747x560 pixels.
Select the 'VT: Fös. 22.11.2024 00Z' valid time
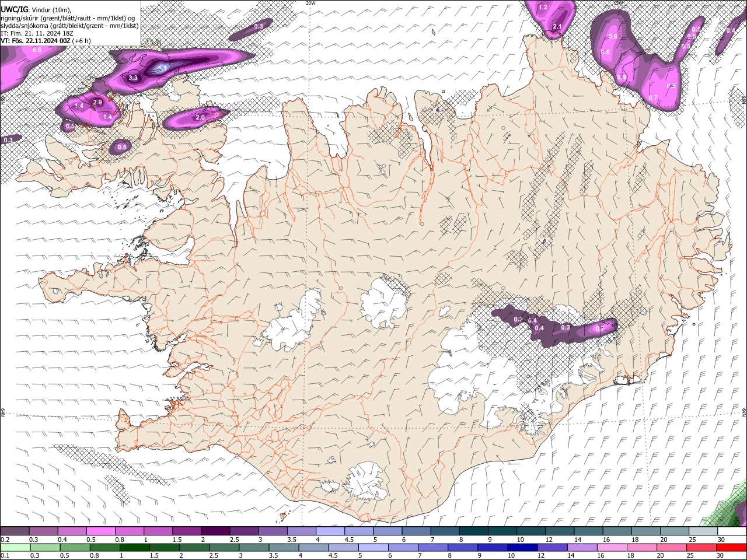[x=36, y=41]
